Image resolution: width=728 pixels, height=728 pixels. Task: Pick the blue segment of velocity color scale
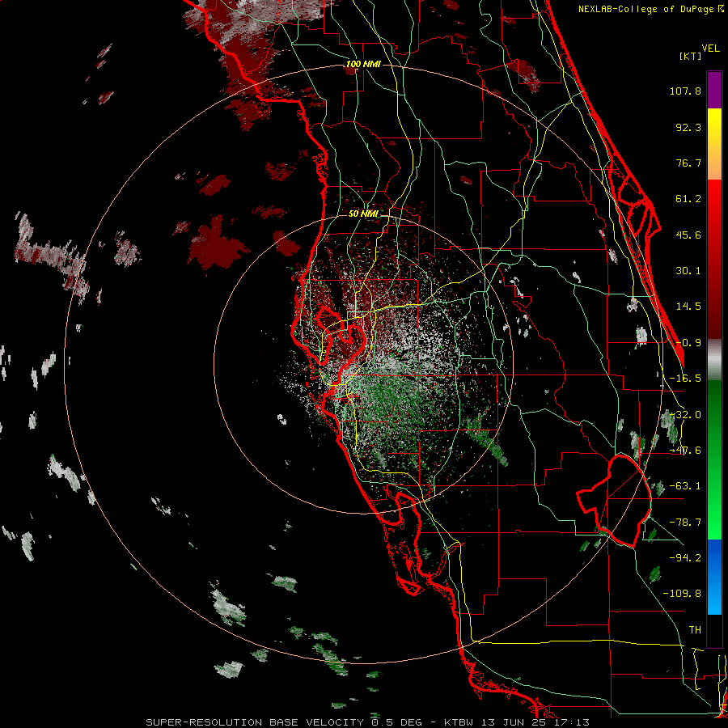pos(714,577)
